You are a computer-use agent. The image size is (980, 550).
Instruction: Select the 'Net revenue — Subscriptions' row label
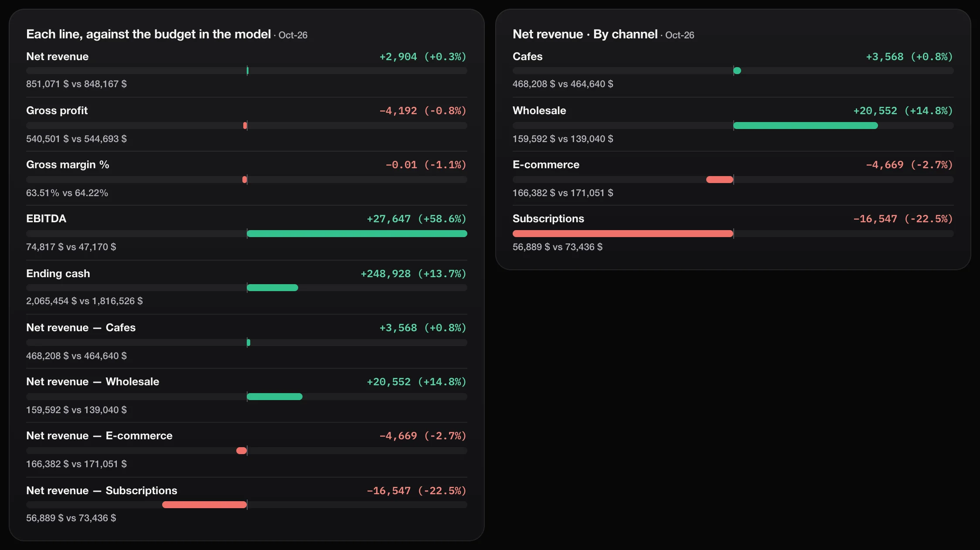[102, 491]
